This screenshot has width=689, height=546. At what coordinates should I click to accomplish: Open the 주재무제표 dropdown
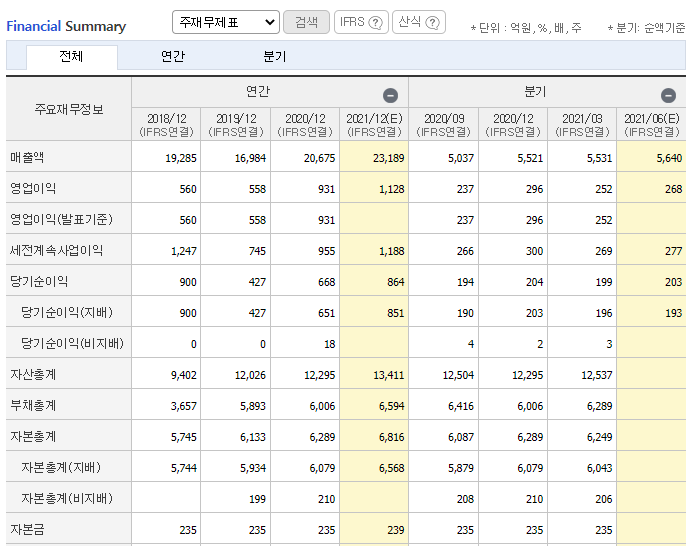pos(226,22)
